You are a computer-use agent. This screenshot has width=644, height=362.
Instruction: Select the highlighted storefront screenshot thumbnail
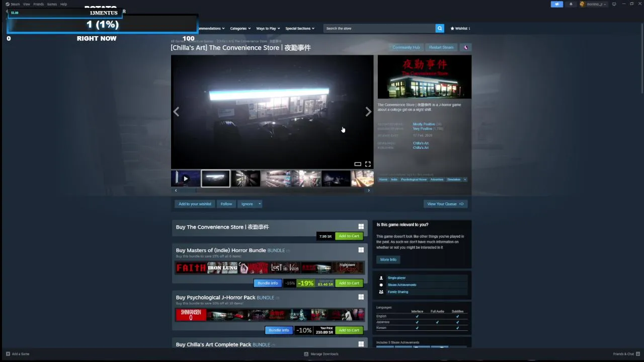coord(215,178)
